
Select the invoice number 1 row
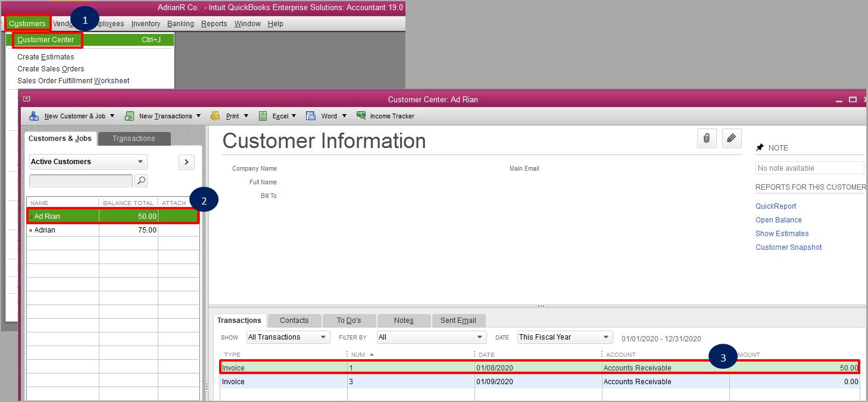click(x=540, y=368)
